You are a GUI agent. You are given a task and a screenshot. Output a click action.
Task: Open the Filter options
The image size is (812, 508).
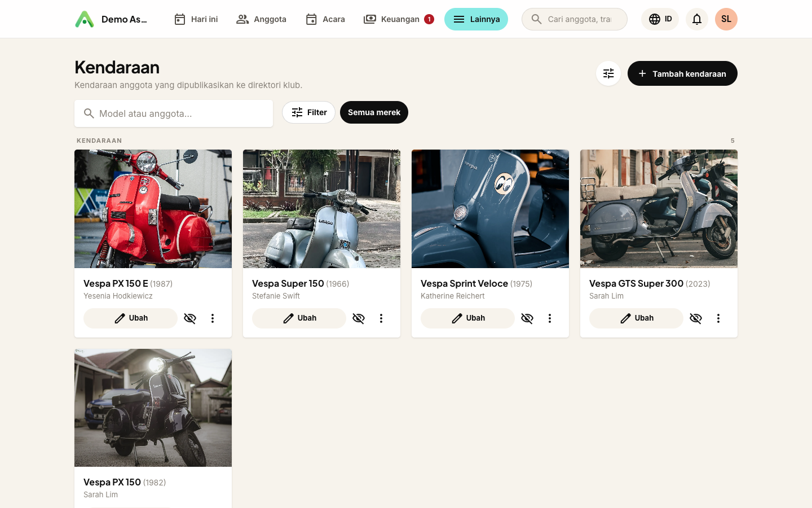[x=308, y=112]
